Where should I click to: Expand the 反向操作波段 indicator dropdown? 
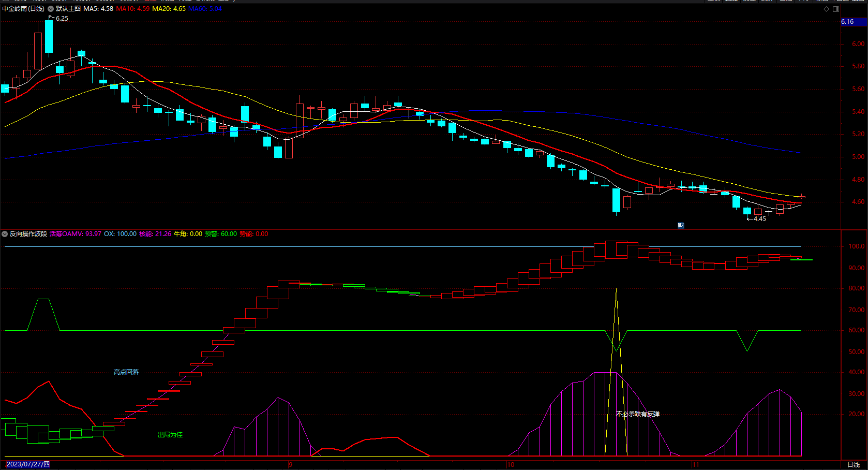tap(5, 234)
